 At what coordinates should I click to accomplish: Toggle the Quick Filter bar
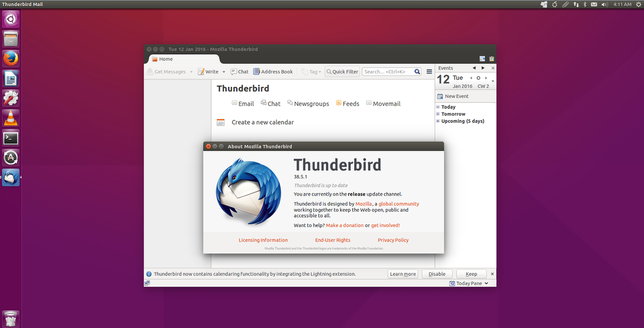pos(342,72)
